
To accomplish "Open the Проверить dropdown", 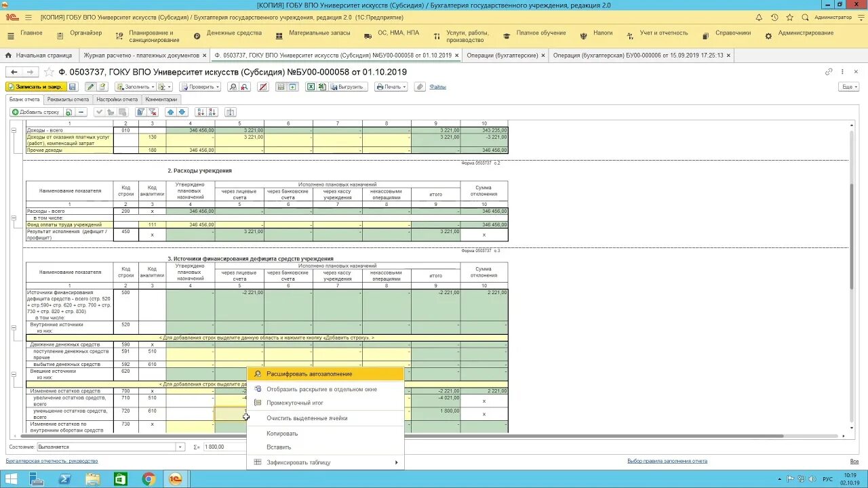I will click(x=200, y=87).
